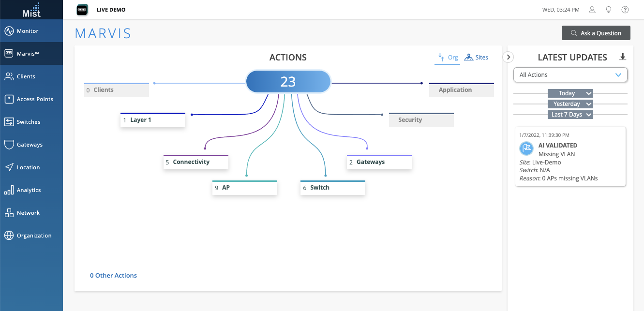This screenshot has width=644, height=311.
Task: Click the Switches arrows icon in sidebar
Action: click(x=9, y=122)
